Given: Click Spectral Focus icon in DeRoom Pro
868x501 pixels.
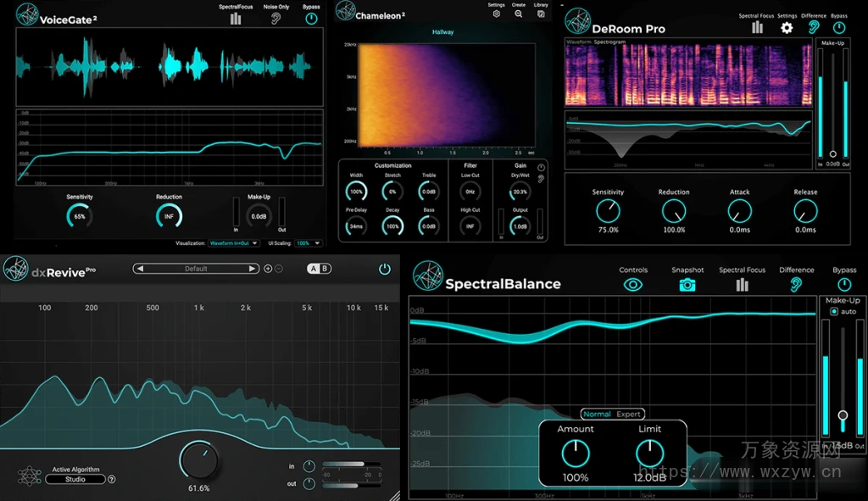Looking at the screenshot, I should (757, 27).
